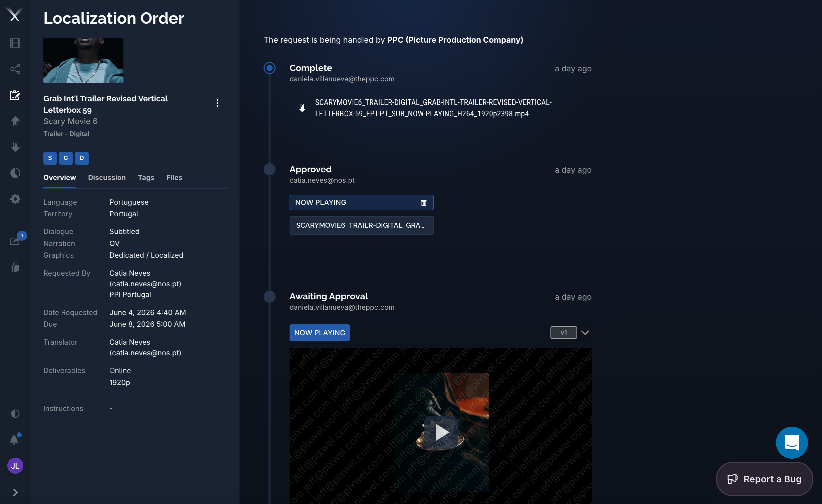822x504 pixels.
Task: Click the Portugal territory value
Action: 123,214
